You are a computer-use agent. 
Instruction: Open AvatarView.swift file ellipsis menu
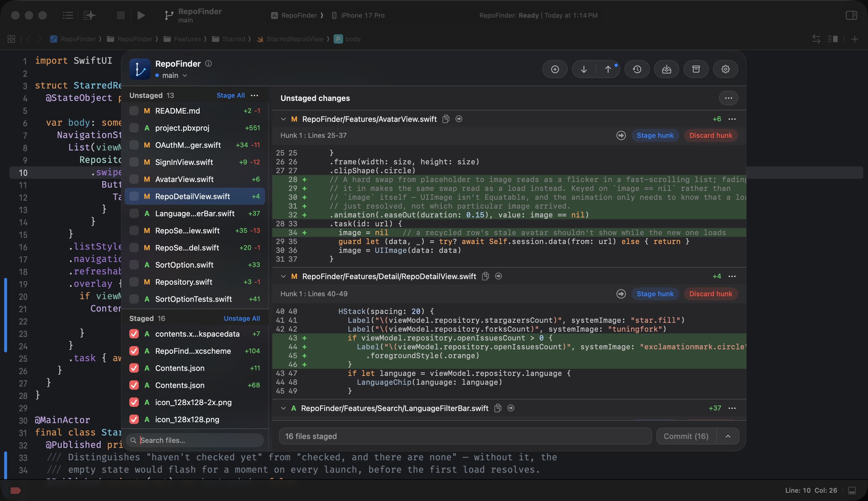732,119
